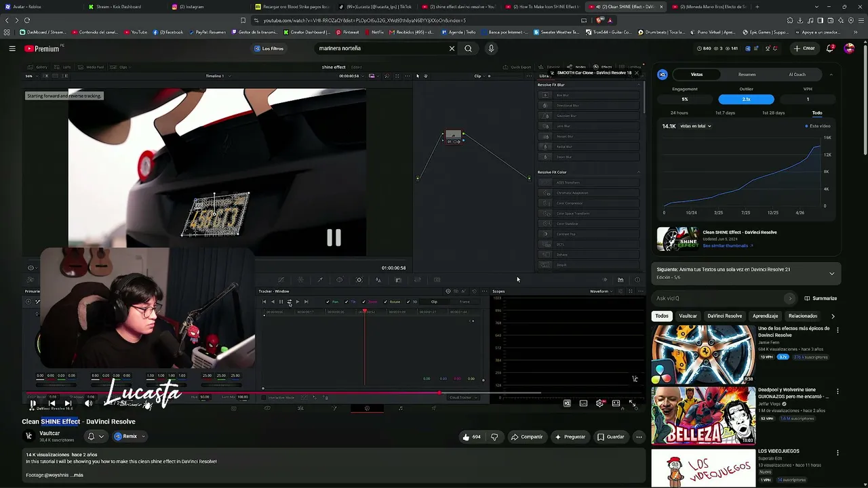Image resolution: width=868 pixels, height=488 pixels.
Task: Expand the Siguiente playlist panel chevron
Action: pos(831,273)
